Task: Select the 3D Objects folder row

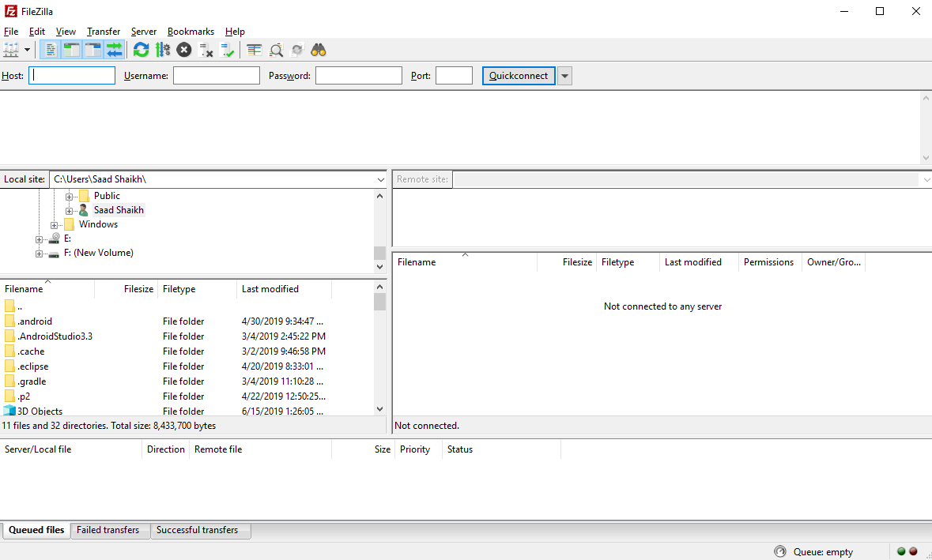Action: pyautogui.click(x=187, y=411)
